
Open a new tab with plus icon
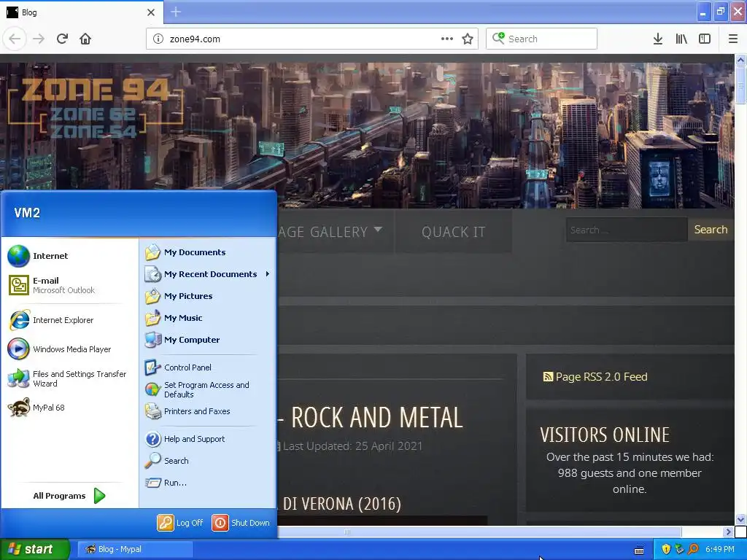point(176,12)
